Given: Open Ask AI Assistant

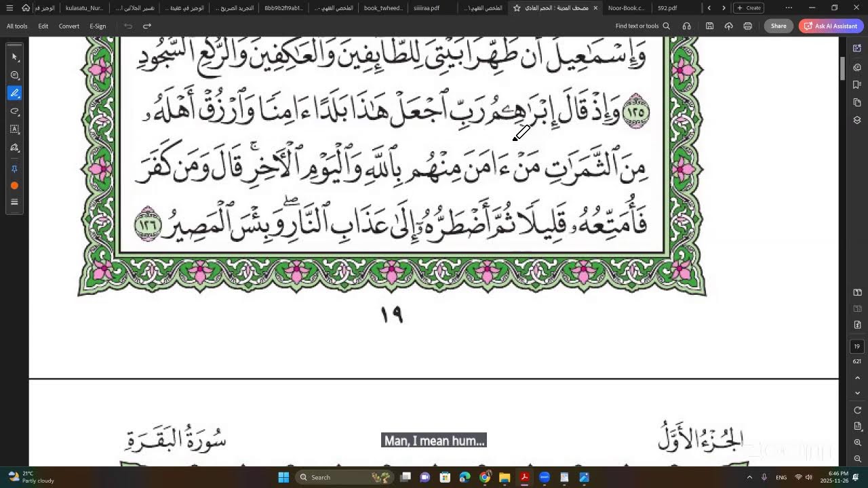Looking at the screenshot, I should pos(831,26).
